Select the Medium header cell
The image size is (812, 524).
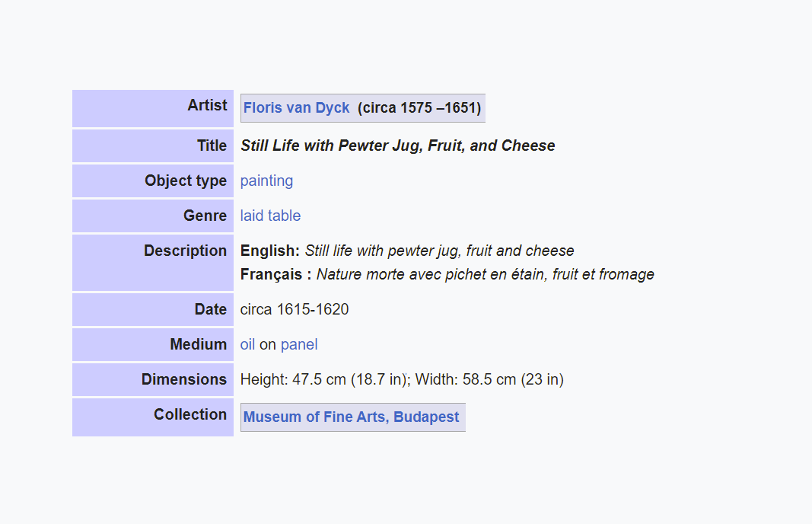pyautogui.click(x=153, y=345)
